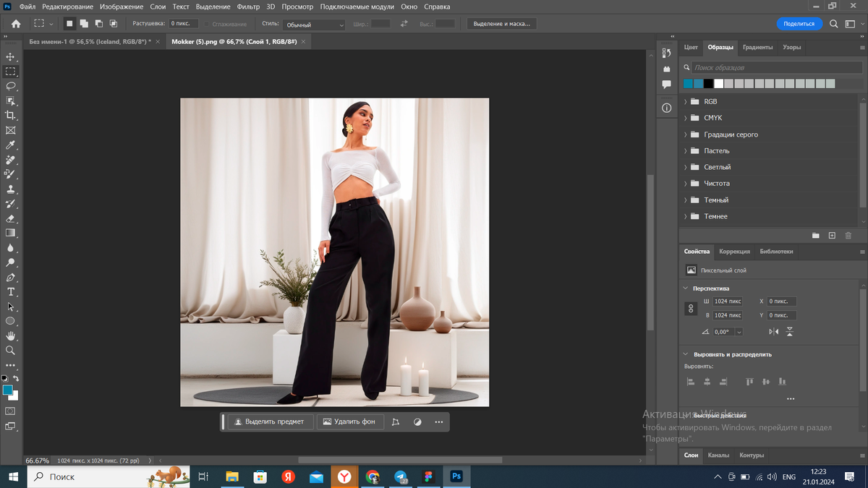Select the Rectangular Marquee tool in toolbar
The image size is (868, 488).
tap(10, 72)
